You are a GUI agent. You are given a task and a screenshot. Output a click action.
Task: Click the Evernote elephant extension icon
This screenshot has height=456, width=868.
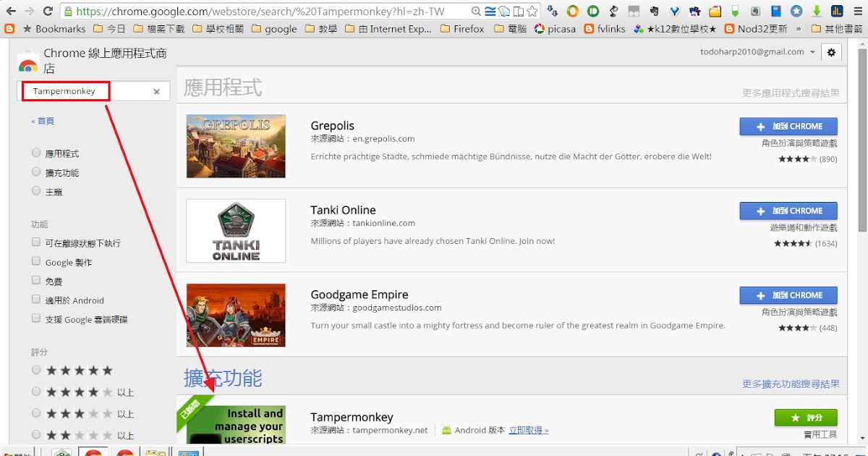pos(655,12)
